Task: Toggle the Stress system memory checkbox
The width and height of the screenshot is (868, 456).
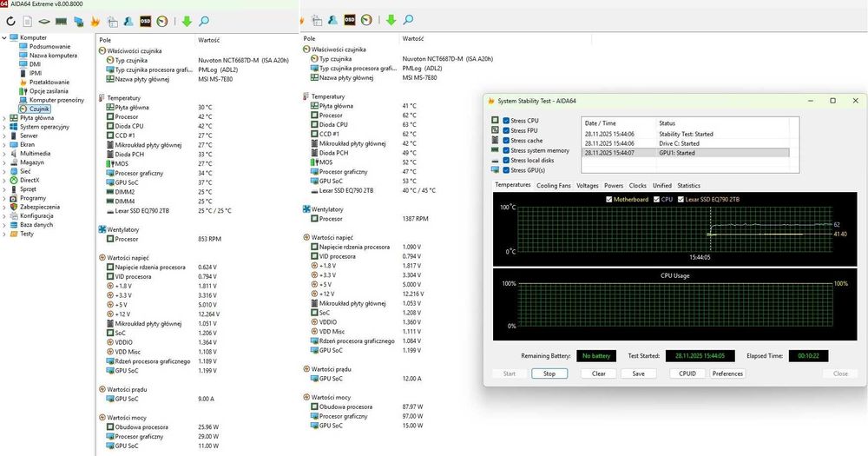Action: 506,150
